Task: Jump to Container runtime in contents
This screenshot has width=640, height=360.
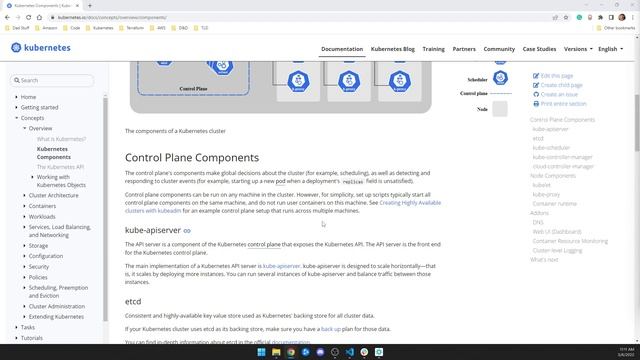Action: coord(554,204)
